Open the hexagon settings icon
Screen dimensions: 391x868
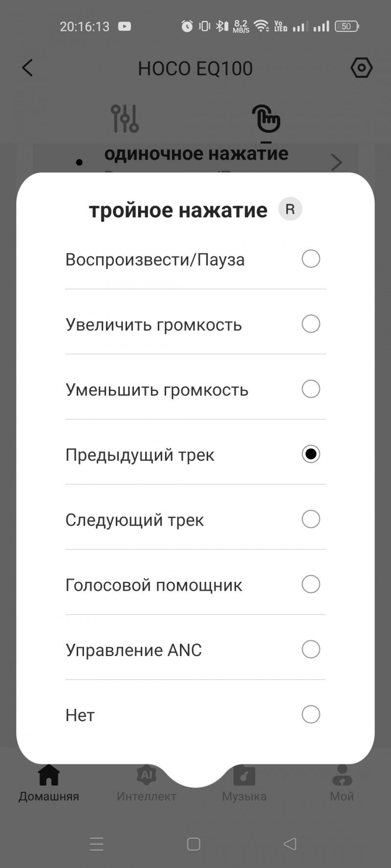coord(361,68)
